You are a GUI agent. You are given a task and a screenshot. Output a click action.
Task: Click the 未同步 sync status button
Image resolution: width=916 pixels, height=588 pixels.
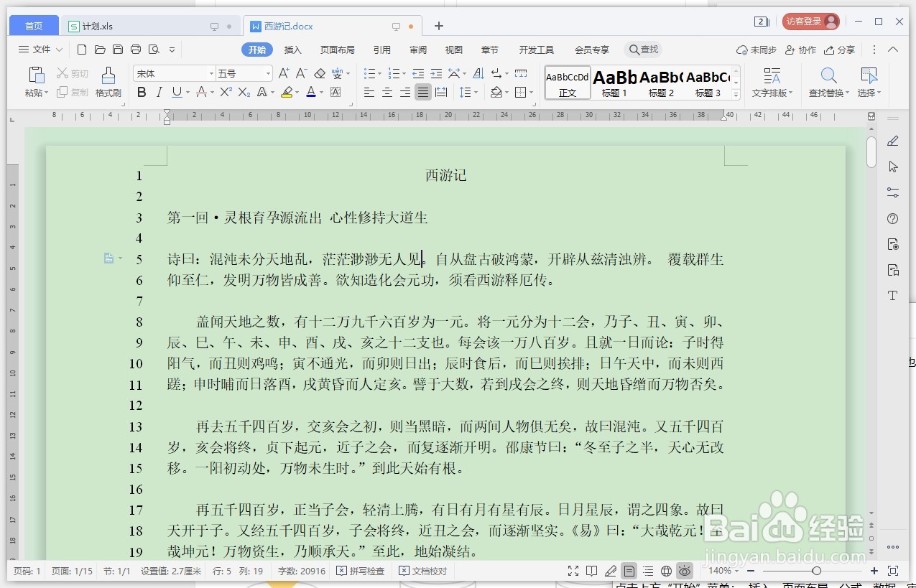pyautogui.click(x=757, y=50)
